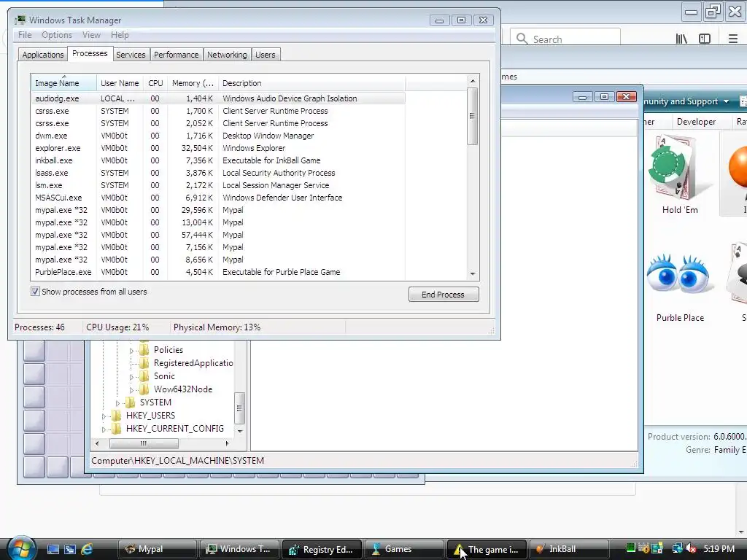Click End Process button
747x560 pixels.
pos(444,295)
